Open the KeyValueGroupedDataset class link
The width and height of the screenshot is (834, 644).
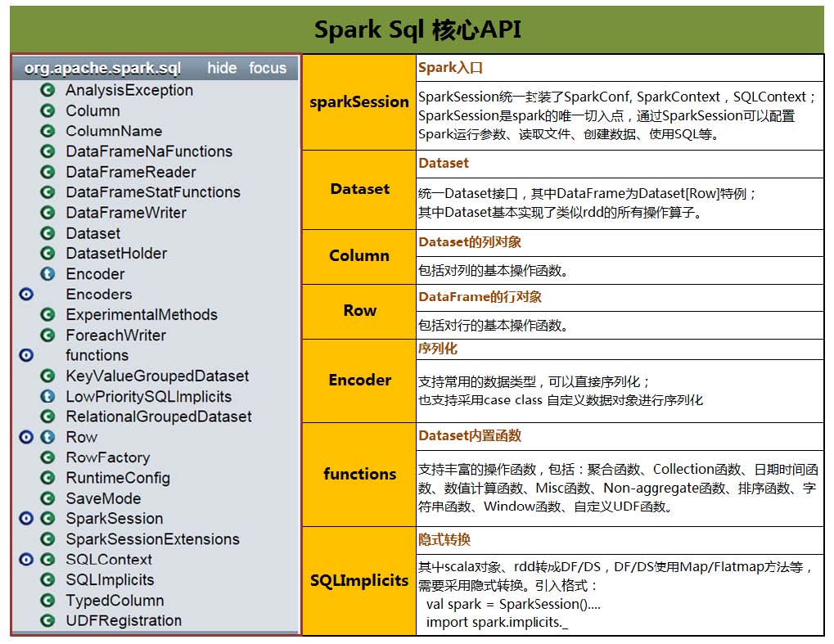coord(157,376)
